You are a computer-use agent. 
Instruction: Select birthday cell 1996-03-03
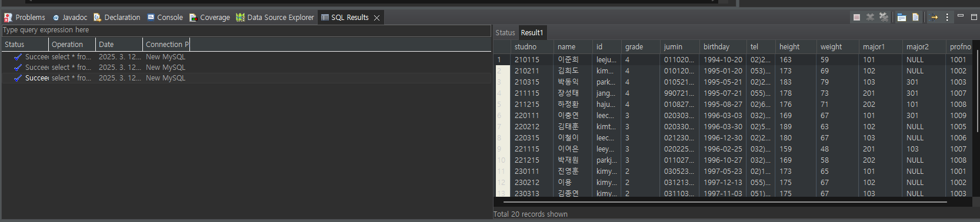(x=723, y=116)
